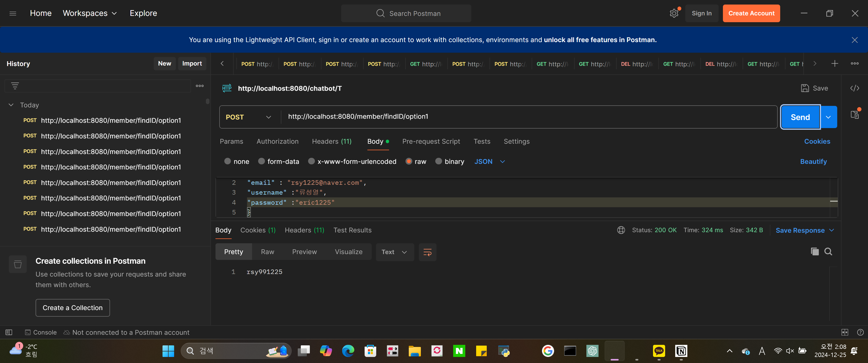Expand the Workspaces dropdown
Viewport: 868px width, 363px height.
[90, 13]
